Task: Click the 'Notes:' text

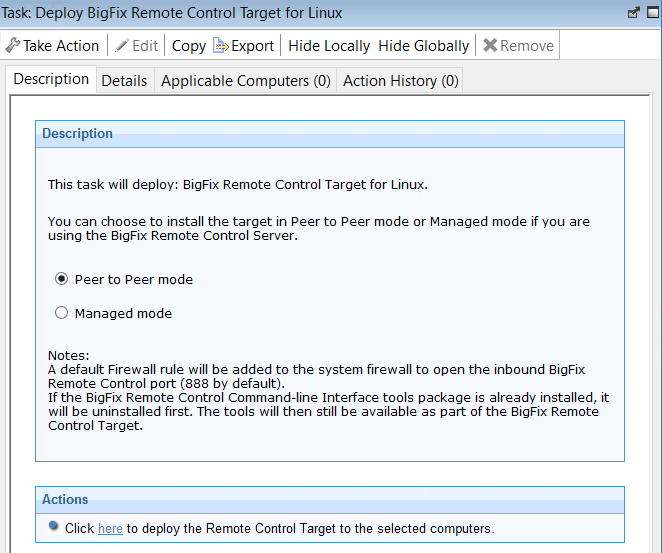Action: point(68,355)
